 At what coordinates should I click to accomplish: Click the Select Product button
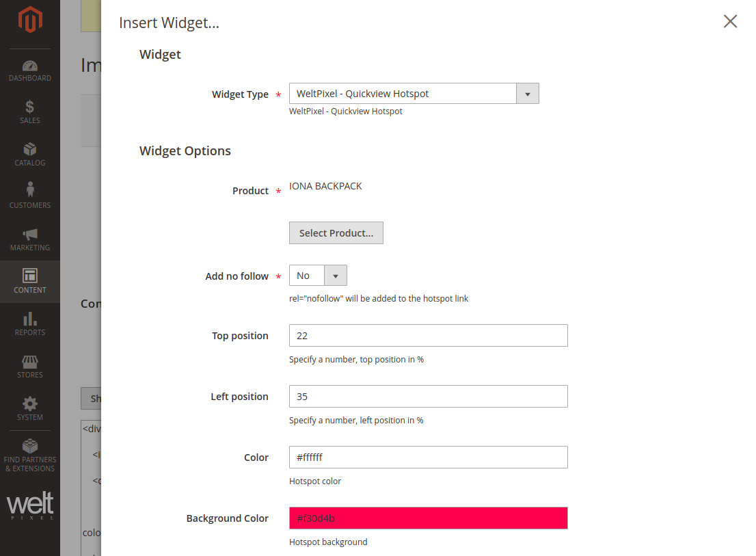click(x=336, y=233)
